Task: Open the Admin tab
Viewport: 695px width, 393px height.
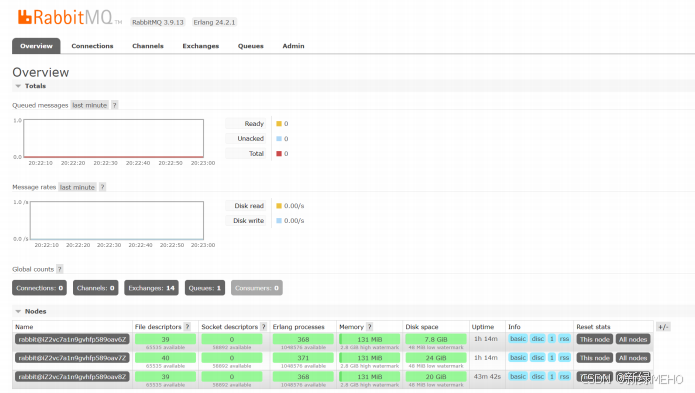Action: [x=293, y=46]
